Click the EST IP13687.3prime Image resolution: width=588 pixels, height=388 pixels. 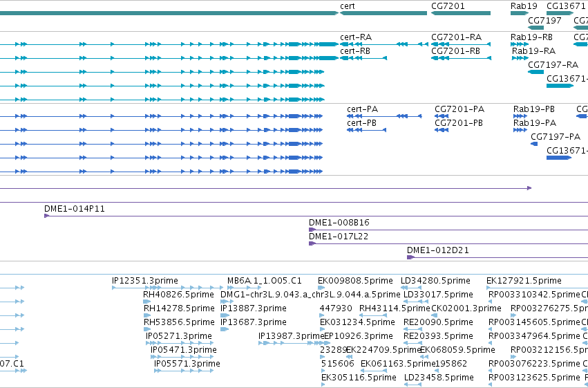[254, 323]
